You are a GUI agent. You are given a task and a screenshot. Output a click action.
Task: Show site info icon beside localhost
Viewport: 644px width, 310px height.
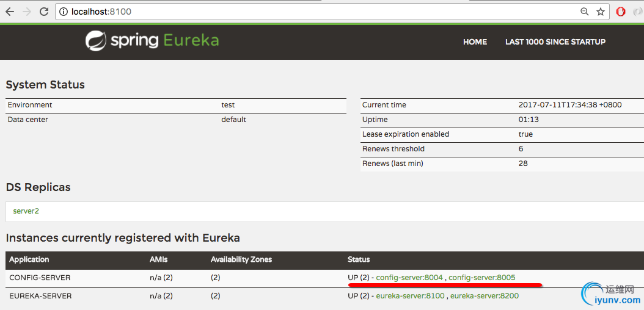click(x=64, y=12)
